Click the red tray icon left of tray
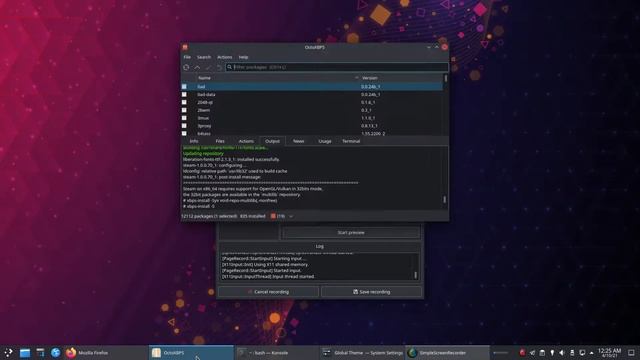The width and height of the screenshot is (640, 360). pyautogui.click(x=522, y=353)
